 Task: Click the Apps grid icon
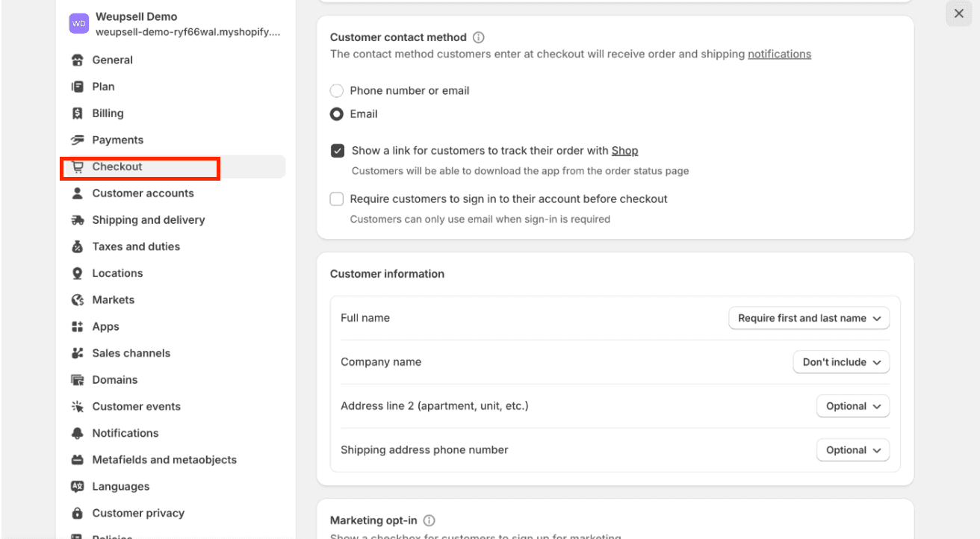(77, 326)
